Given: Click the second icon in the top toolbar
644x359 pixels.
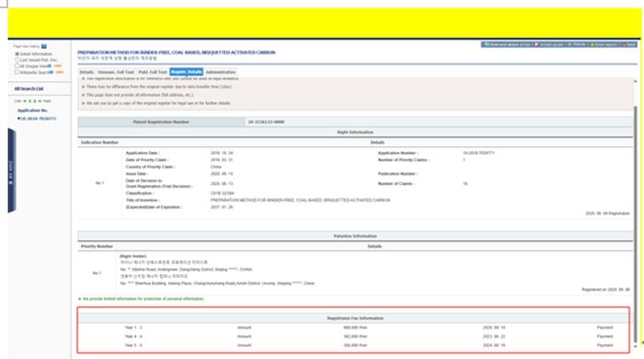Looking at the screenshot, I should click(536, 44).
